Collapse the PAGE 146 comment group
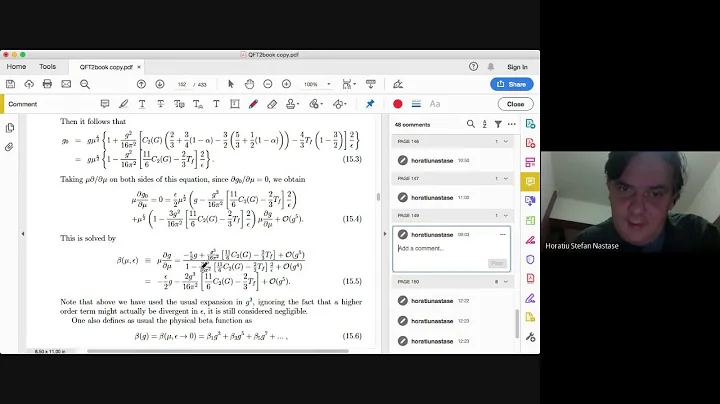Viewport: 720px width, 404px height. (x=506, y=141)
